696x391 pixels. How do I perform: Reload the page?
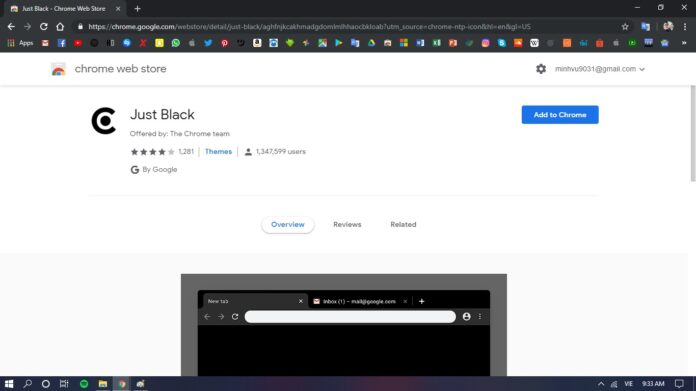click(x=44, y=27)
